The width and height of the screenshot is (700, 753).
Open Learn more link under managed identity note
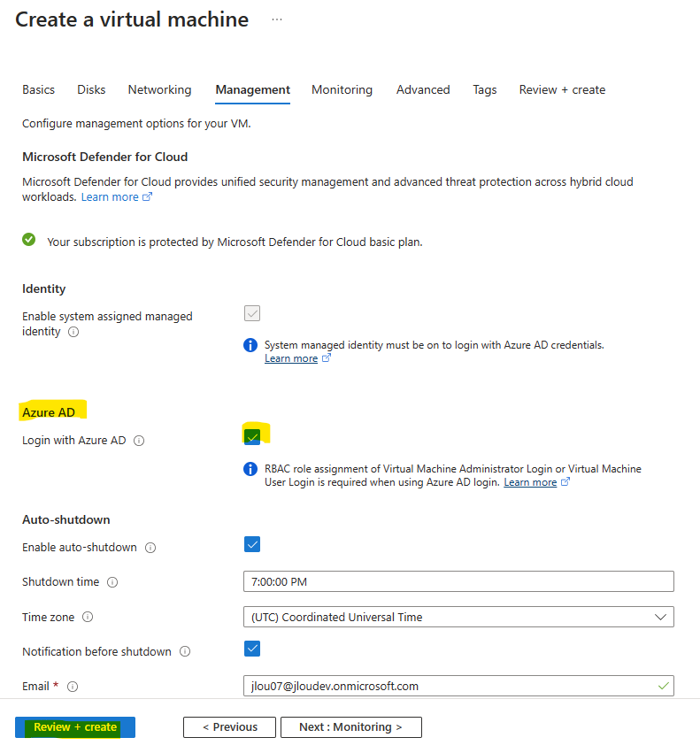click(x=291, y=358)
